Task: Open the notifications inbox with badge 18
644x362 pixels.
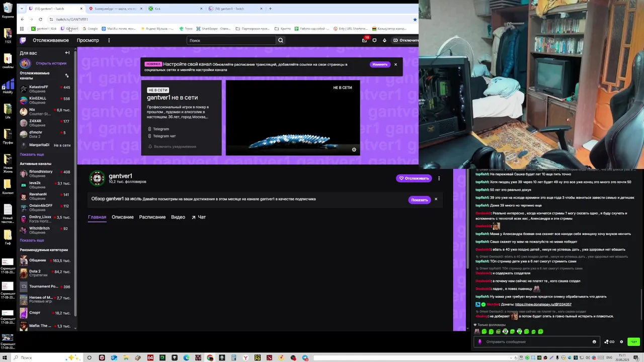Action: 364,40
